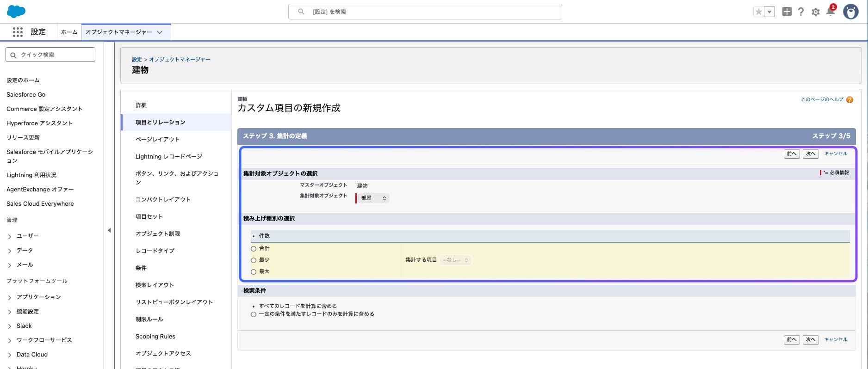Click the orange page help icon
868x369 pixels.
(849, 100)
